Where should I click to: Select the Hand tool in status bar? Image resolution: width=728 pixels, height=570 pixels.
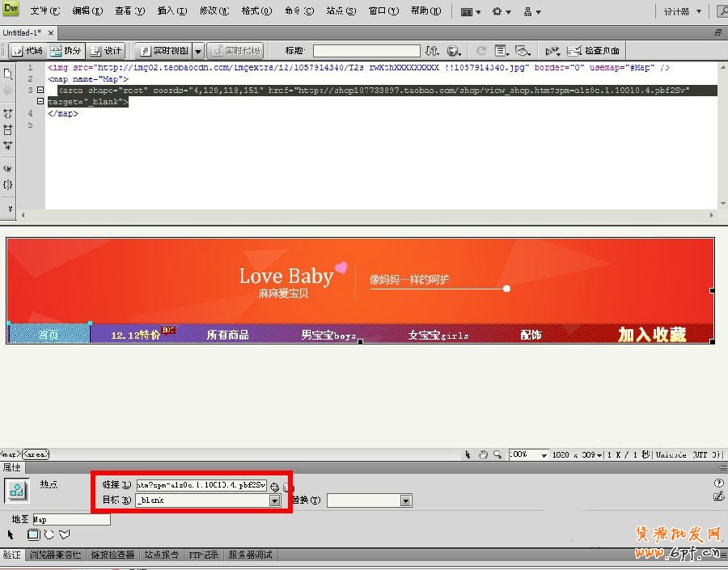pyautogui.click(x=483, y=455)
